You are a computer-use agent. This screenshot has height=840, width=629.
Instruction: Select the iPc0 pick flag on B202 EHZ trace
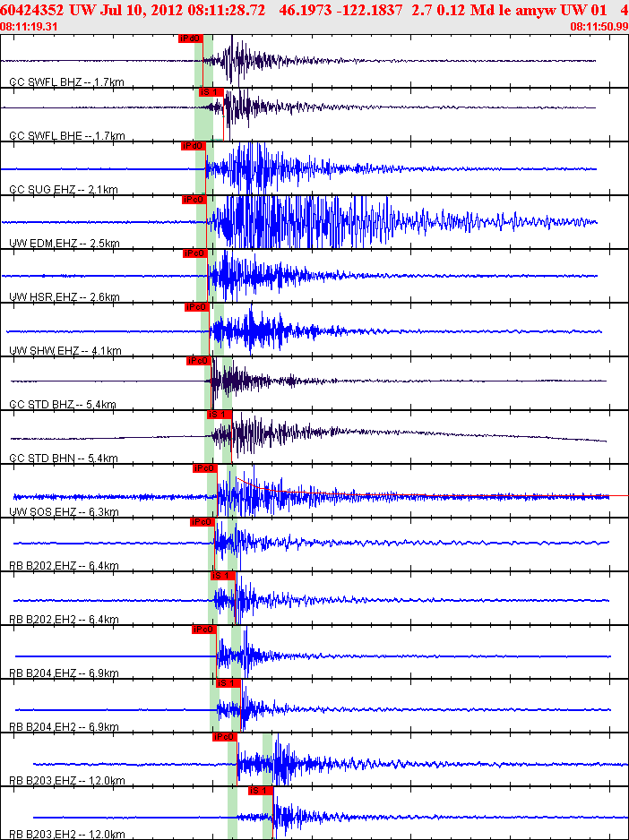click(202, 522)
